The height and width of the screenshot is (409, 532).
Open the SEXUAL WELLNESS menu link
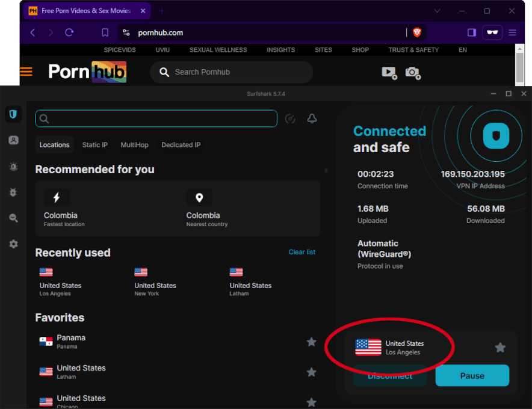(x=218, y=50)
